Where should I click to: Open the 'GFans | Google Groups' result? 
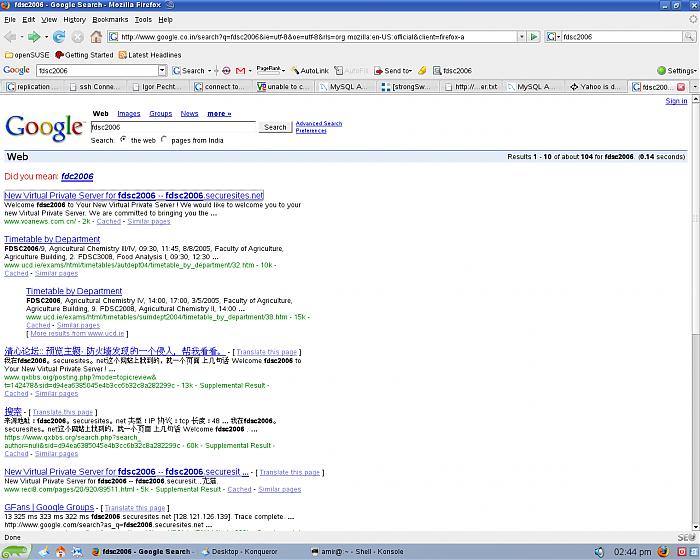pos(49,507)
